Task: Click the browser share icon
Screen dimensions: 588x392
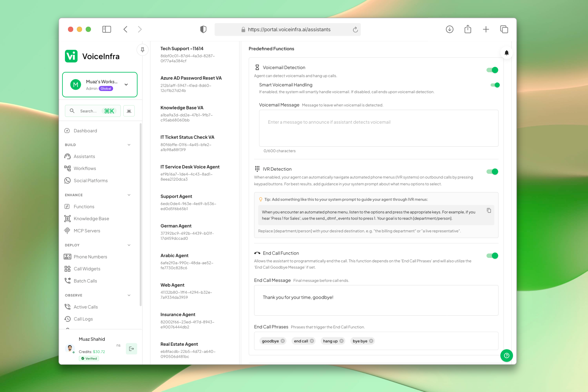Action: tap(468, 29)
